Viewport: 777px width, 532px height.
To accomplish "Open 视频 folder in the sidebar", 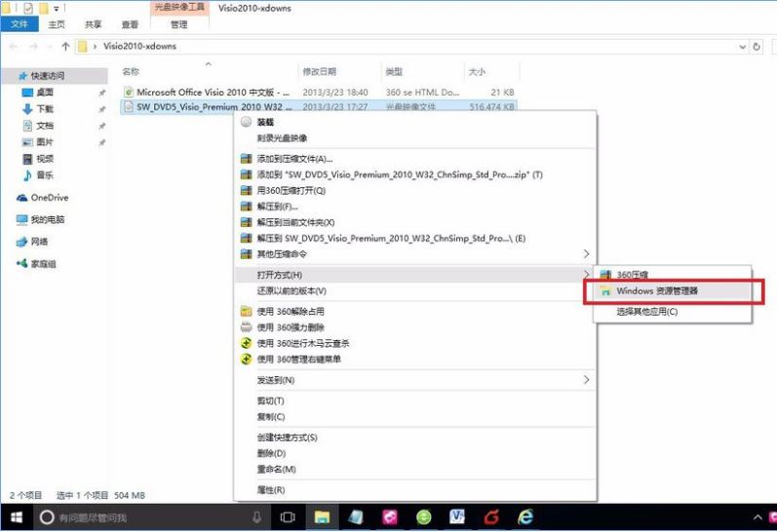I will (45, 159).
